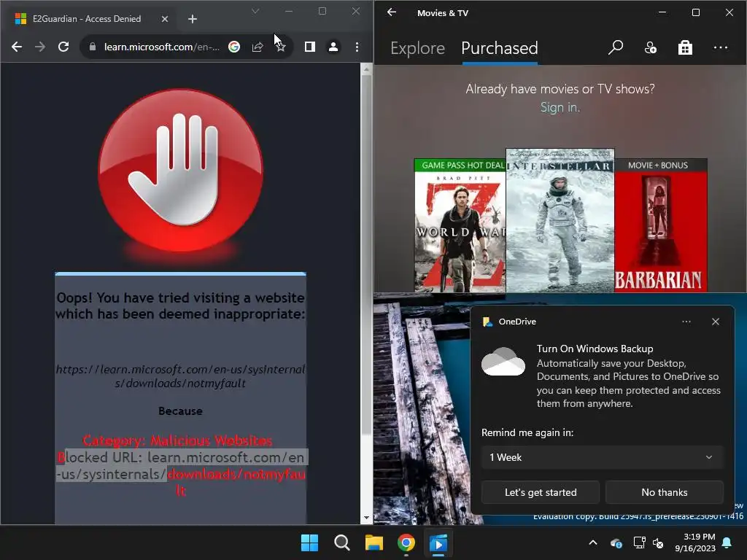Viewport: 747px width, 560px height.
Task: Close the E2Guardian Access Denied tab
Action: pyautogui.click(x=165, y=18)
